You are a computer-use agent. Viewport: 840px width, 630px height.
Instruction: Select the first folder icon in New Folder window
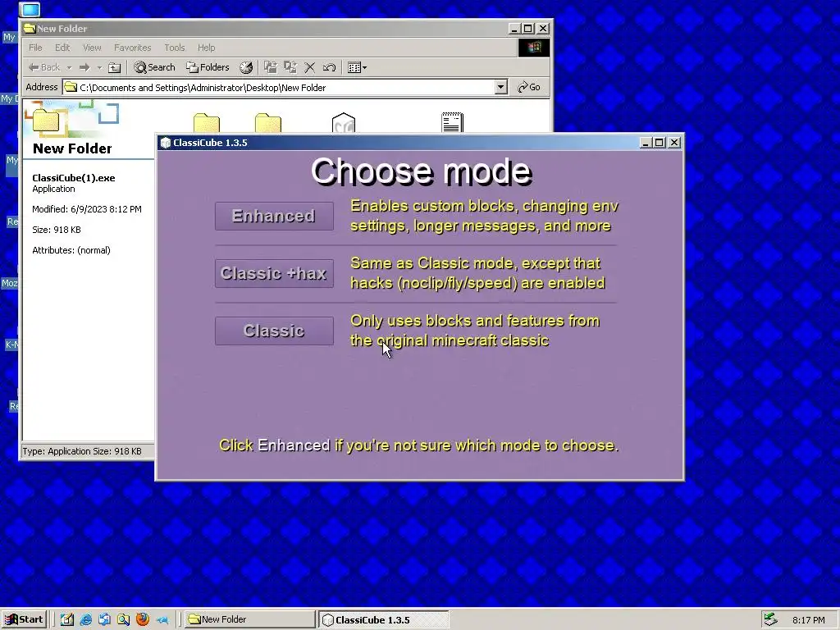[207, 123]
